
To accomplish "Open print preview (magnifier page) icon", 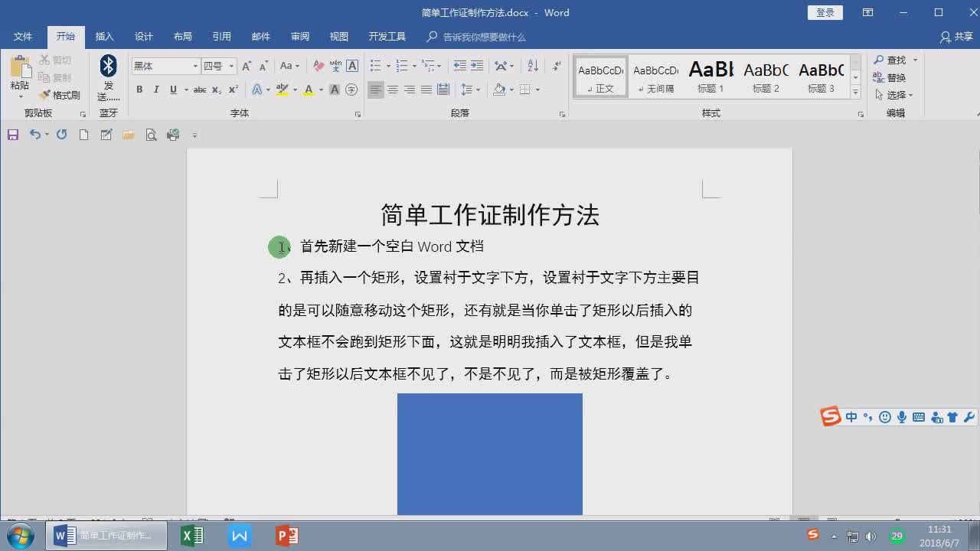I will point(151,135).
